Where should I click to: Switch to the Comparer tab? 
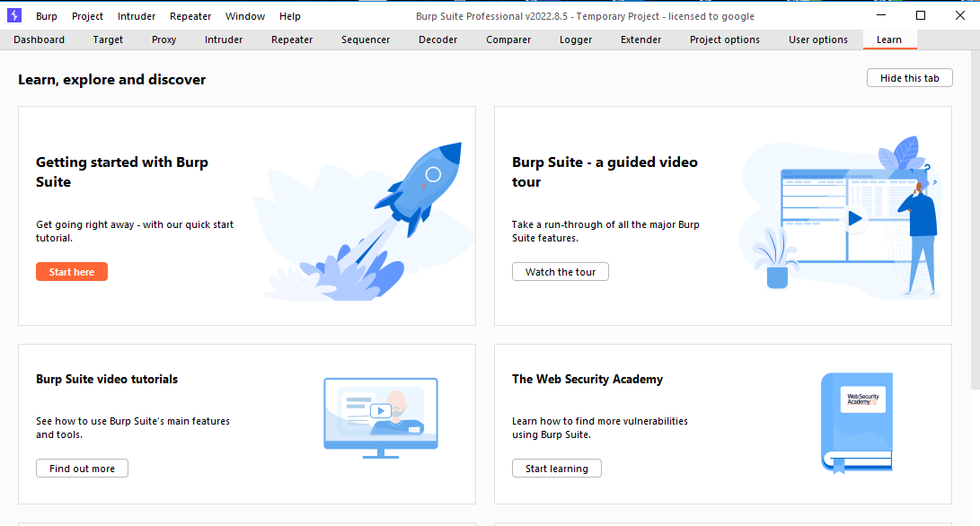508,40
